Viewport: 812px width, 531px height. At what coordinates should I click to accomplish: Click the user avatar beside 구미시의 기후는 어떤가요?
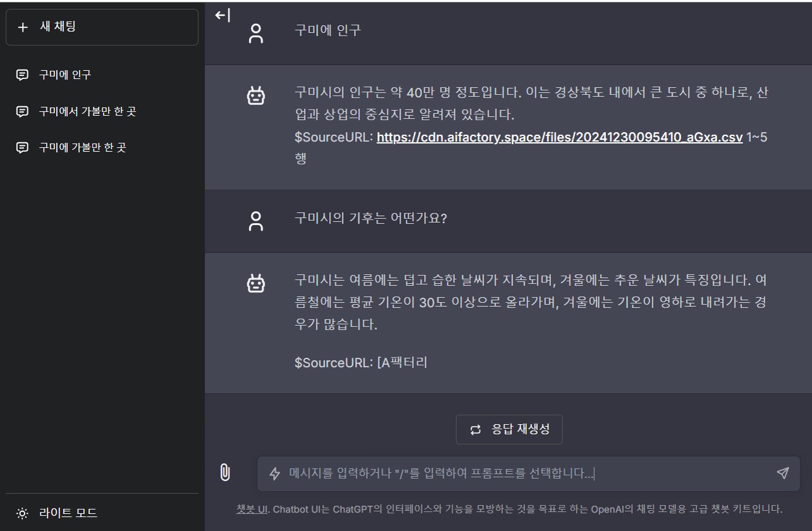pos(255,221)
